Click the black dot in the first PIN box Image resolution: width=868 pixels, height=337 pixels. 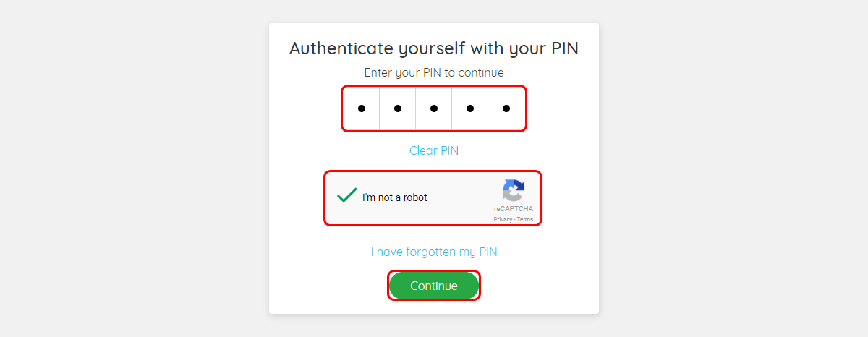(362, 108)
